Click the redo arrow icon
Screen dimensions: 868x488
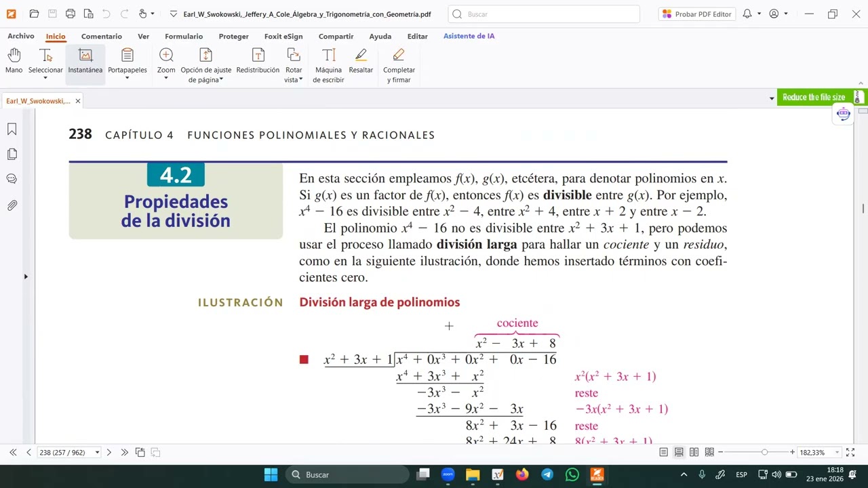123,14
